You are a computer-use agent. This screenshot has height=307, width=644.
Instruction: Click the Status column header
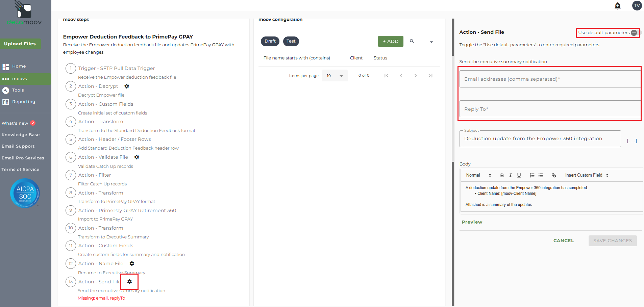(380, 58)
